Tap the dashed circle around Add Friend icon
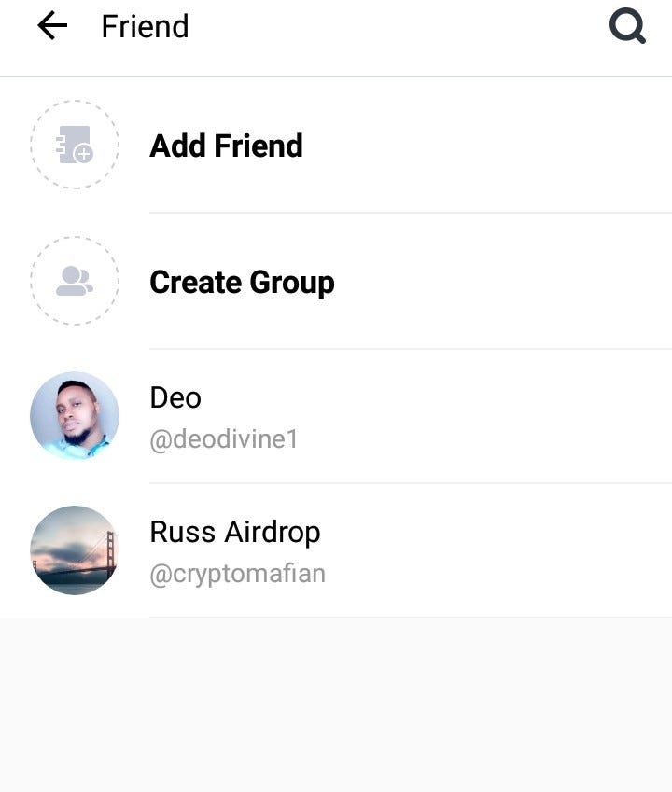Viewport: 672px width, 792px height. click(75, 145)
